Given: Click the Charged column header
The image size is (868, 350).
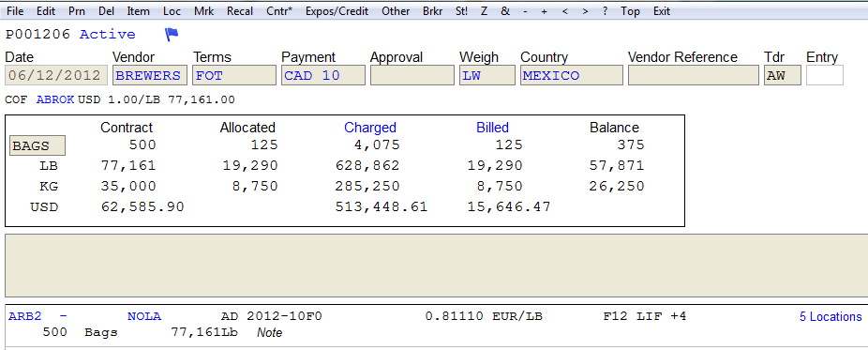Looking at the screenshot, I should tap(370, 128).
